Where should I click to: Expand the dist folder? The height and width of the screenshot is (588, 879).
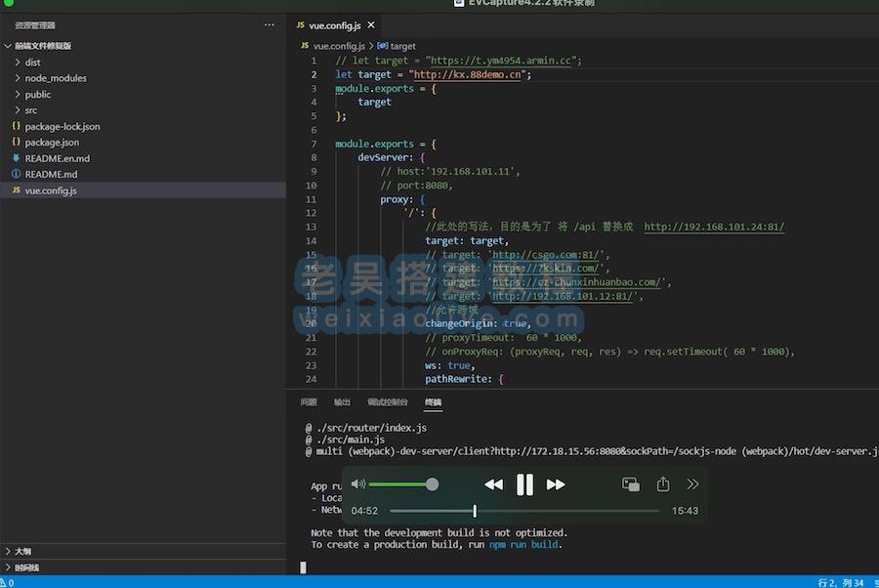tap(32, 63)
